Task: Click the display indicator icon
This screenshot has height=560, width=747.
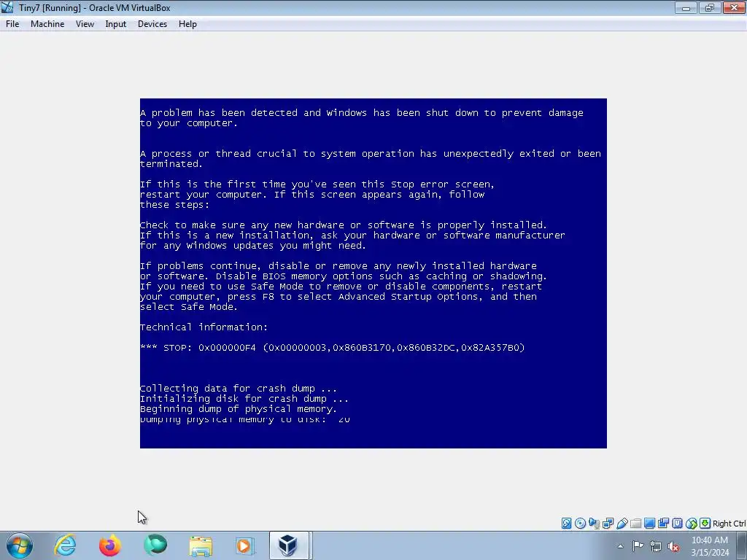Action: click(x=649, y=524)
